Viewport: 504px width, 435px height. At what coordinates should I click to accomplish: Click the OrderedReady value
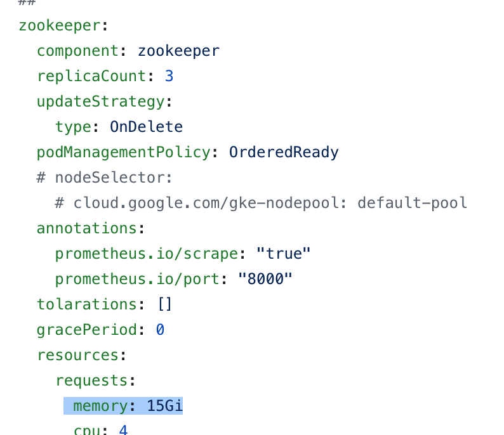[x=284, y=152]
